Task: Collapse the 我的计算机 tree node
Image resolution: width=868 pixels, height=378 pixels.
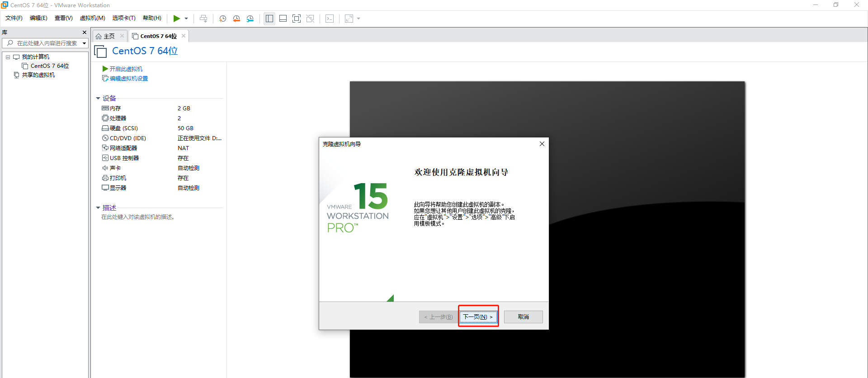Action: 8,57
